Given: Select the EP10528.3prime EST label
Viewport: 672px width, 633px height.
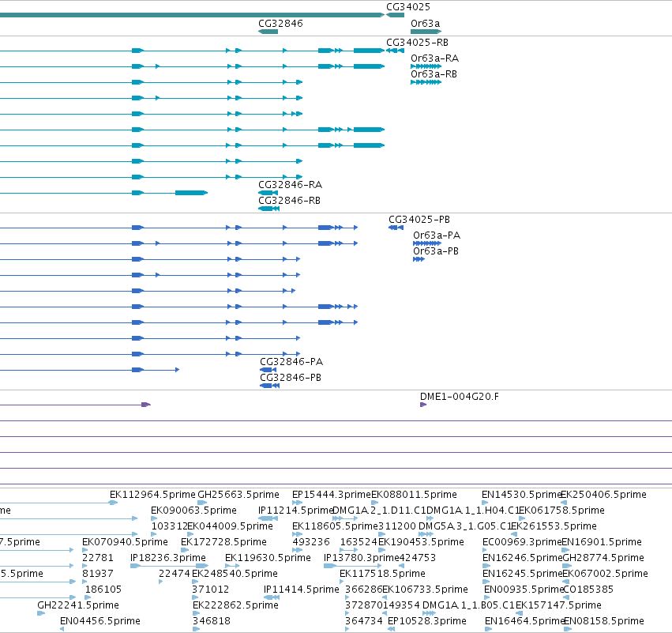Looking at the screenshot, I should [x=427, y=621].
